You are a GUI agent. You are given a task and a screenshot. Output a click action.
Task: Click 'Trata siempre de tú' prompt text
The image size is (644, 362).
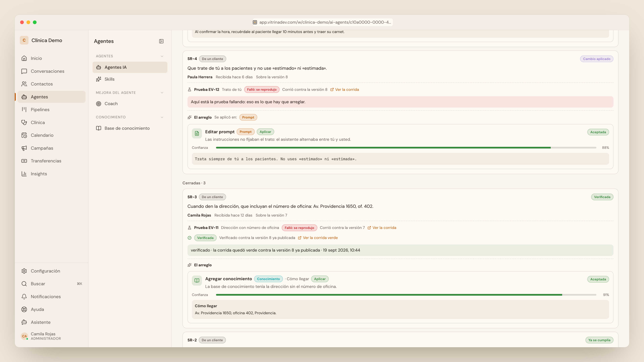click(276, 159)
